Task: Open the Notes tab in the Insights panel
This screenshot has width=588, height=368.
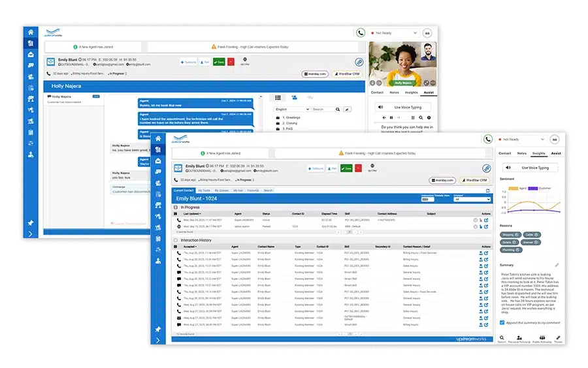Action: pos(522,153)
